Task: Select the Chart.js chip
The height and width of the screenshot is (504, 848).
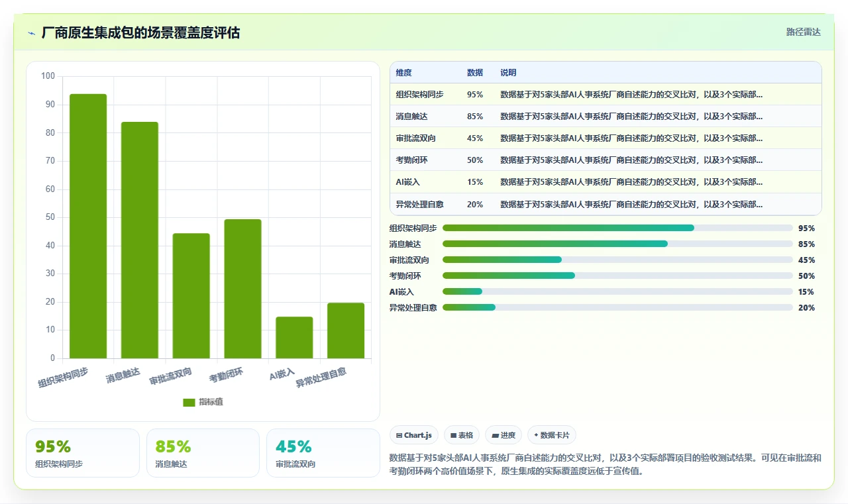Action: 414,435
